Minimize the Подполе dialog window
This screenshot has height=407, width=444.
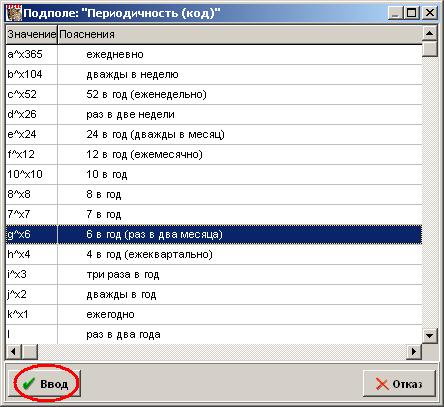tap(396, 13)
